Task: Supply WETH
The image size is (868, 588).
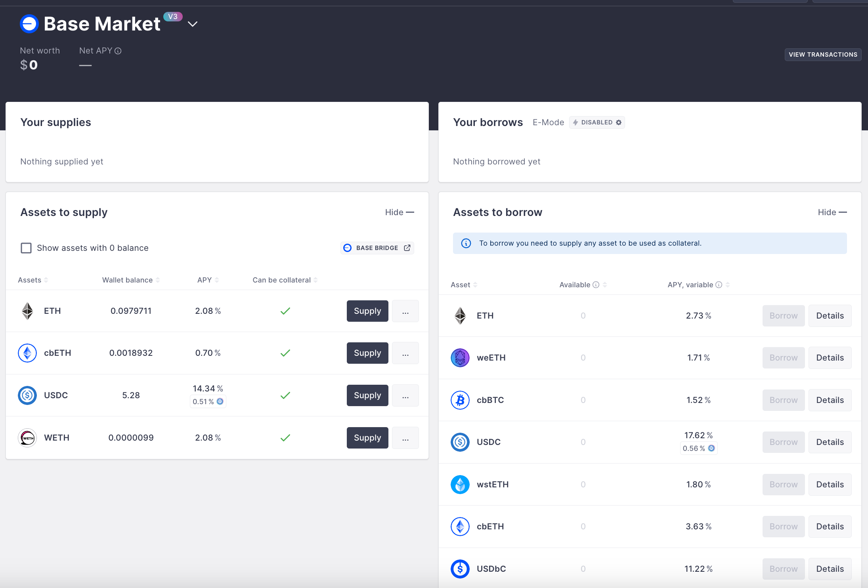Action: [x=367, y=438]
